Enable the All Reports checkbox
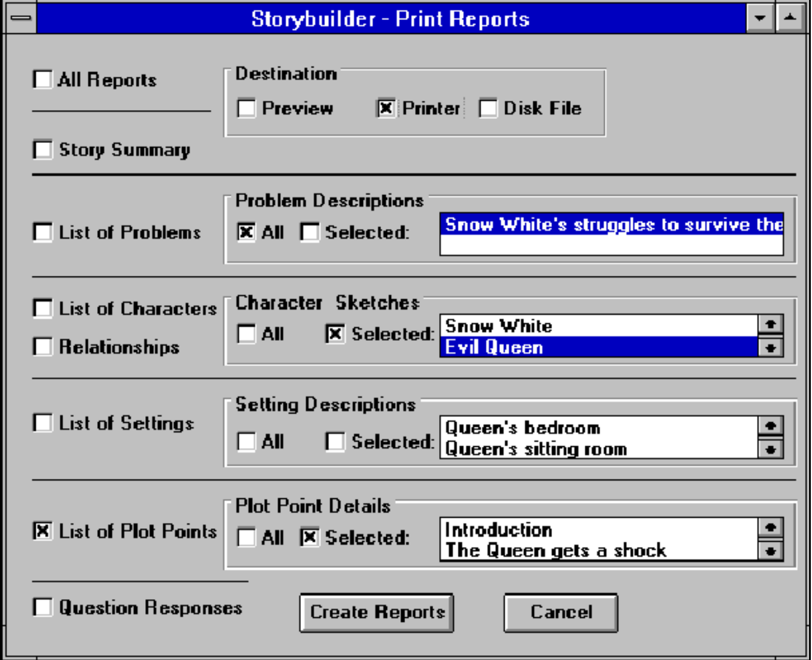This screenshot has height=660, width=812. pos(42,80)
